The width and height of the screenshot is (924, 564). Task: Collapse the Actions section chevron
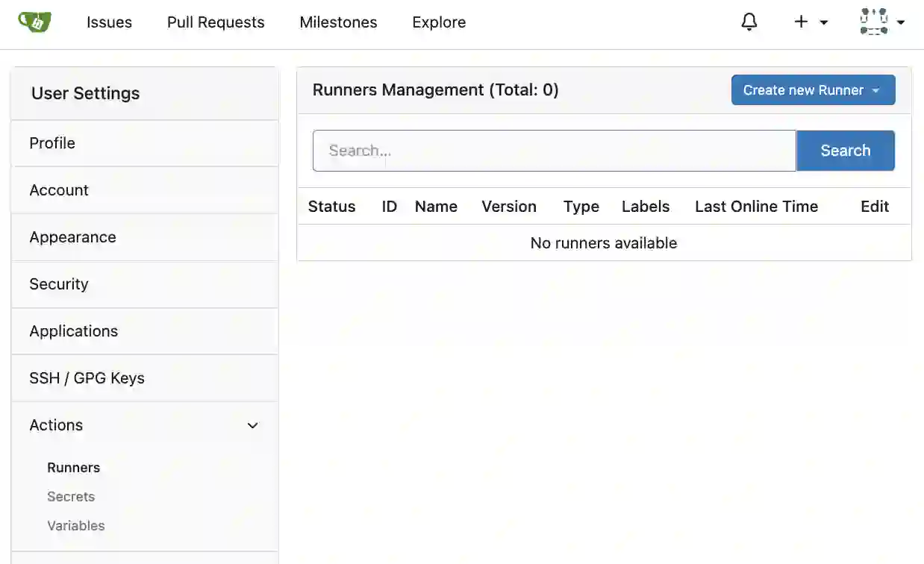pyautogui.click(x=253, y=425)
